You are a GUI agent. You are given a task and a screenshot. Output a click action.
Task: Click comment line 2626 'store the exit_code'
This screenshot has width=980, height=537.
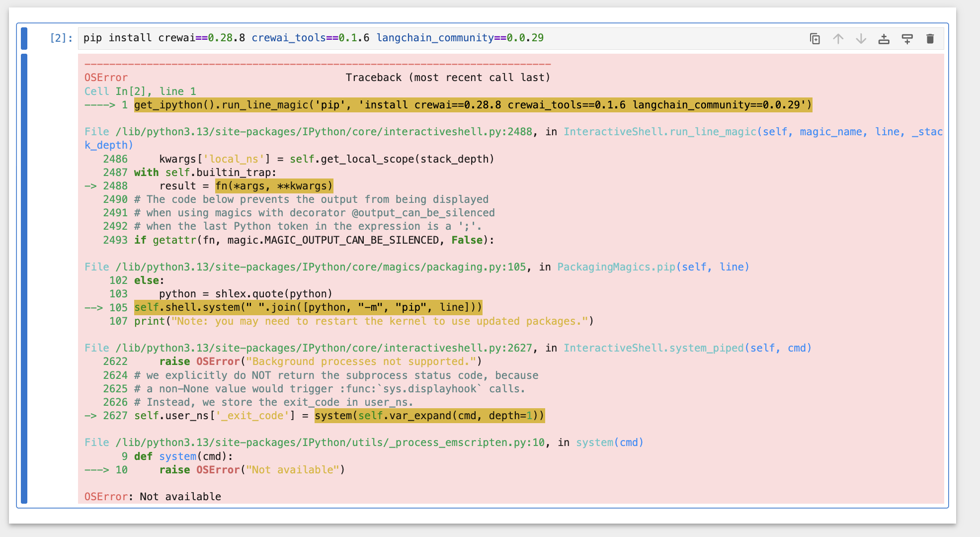[x=274, y=402]
